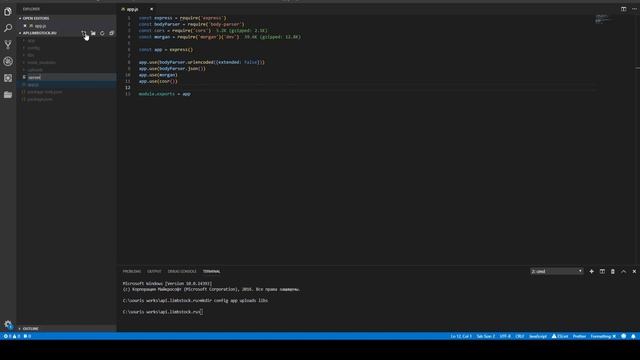The image size is (640, 360).
Task: Close app.js in Open Editors list
Action: point(25,26)
